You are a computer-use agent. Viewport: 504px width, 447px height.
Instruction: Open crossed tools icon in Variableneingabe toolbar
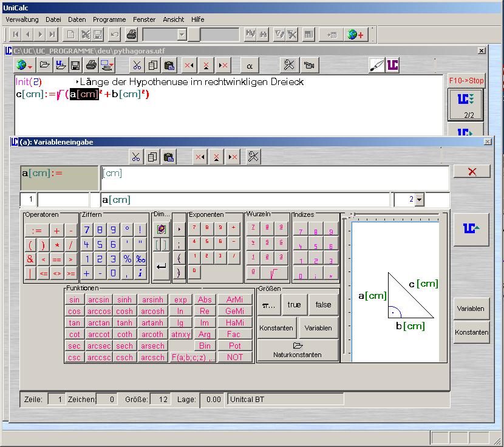(253, 157)
